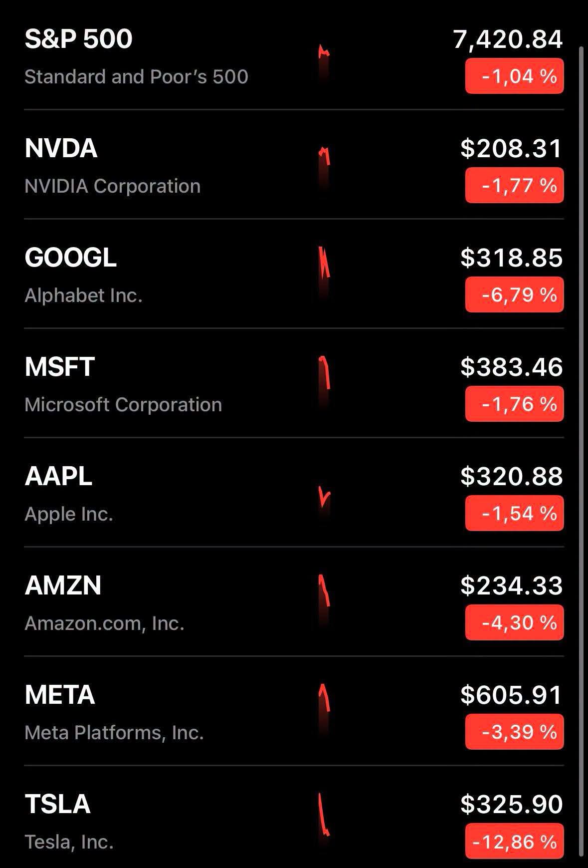Toggle the TSLA -12,86 % change badge
This screenshot has height=868, width=588.
pos(514,842)
